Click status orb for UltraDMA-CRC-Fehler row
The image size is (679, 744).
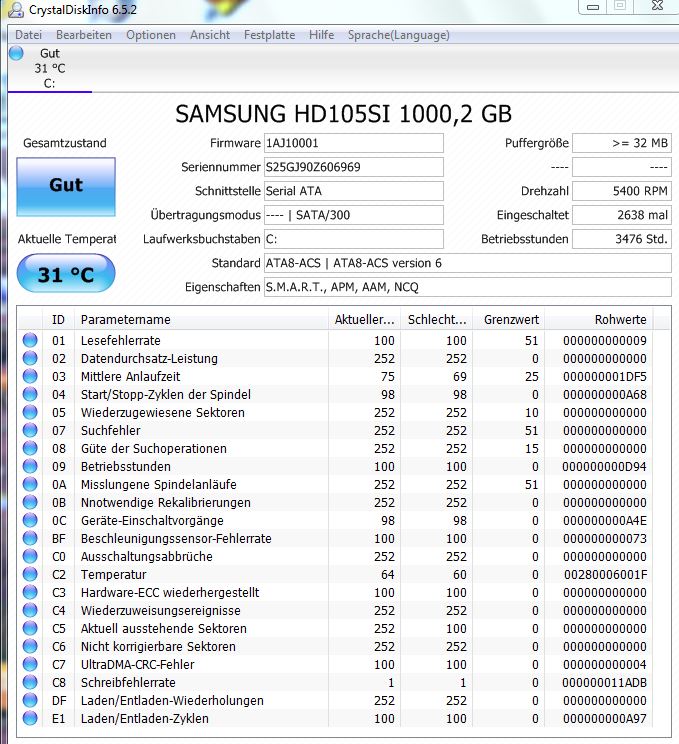click(30, 664)
